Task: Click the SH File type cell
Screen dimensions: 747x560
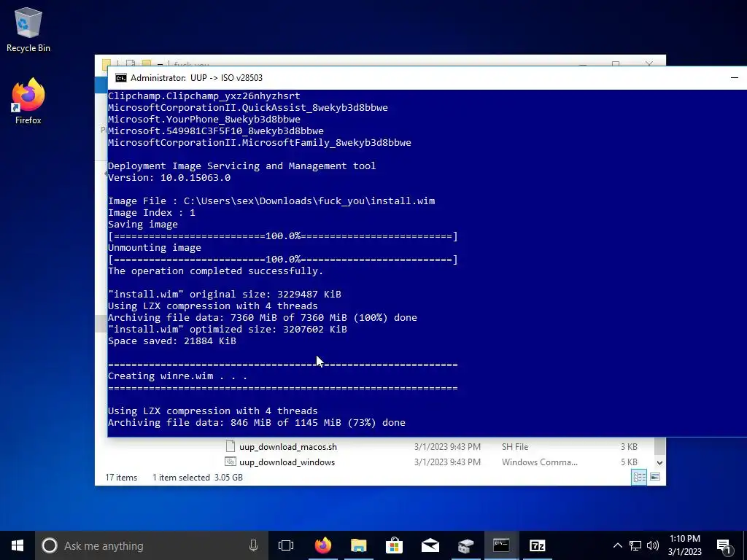Action: click(x=514, y=447)
